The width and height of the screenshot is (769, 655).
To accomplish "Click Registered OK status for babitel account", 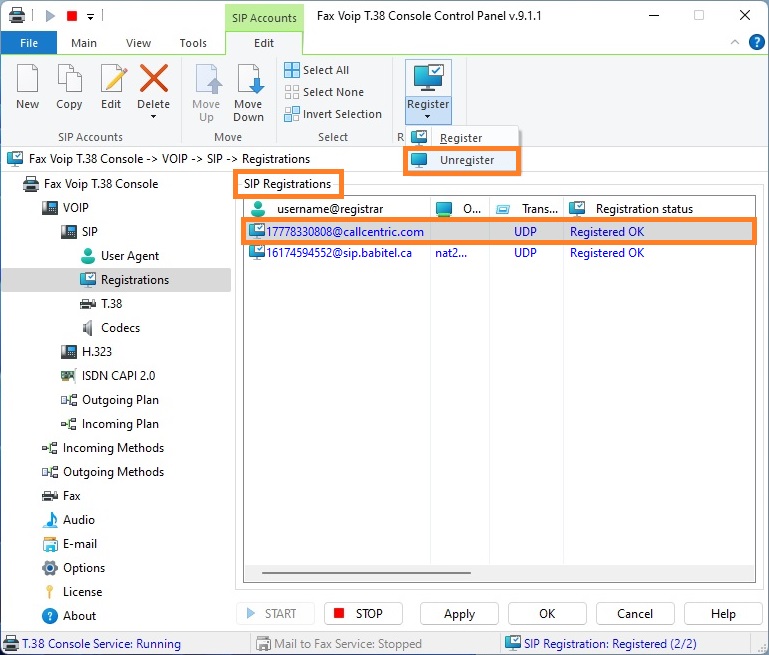I will [x=607, y=253].
